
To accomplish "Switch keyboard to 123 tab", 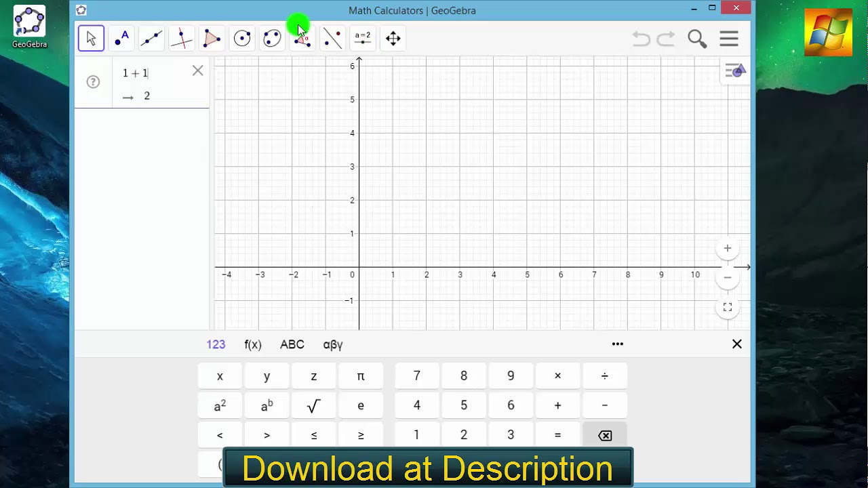I will click(216, 344).
